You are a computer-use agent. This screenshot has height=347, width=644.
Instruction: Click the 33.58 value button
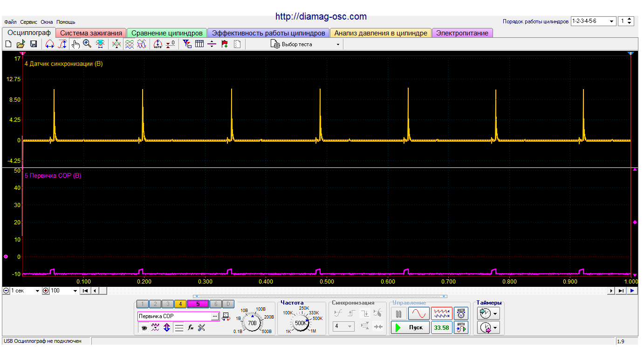[441, 327]
